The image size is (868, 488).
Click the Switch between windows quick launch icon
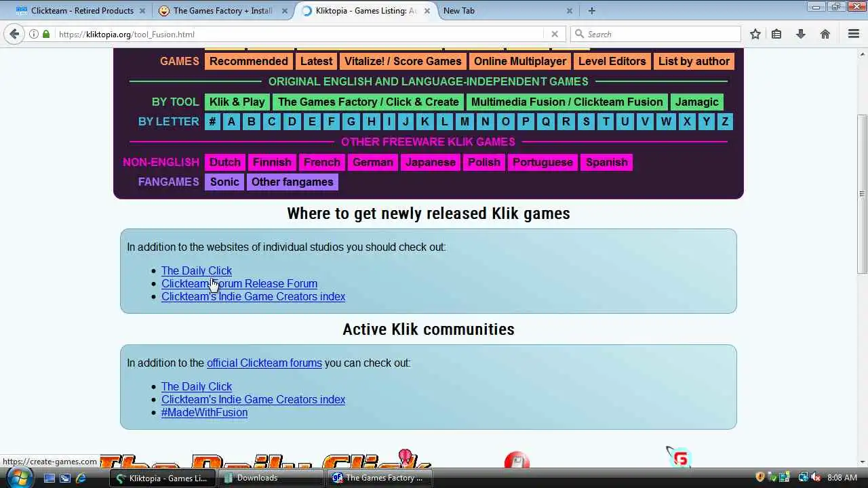[x=65, y=478]
